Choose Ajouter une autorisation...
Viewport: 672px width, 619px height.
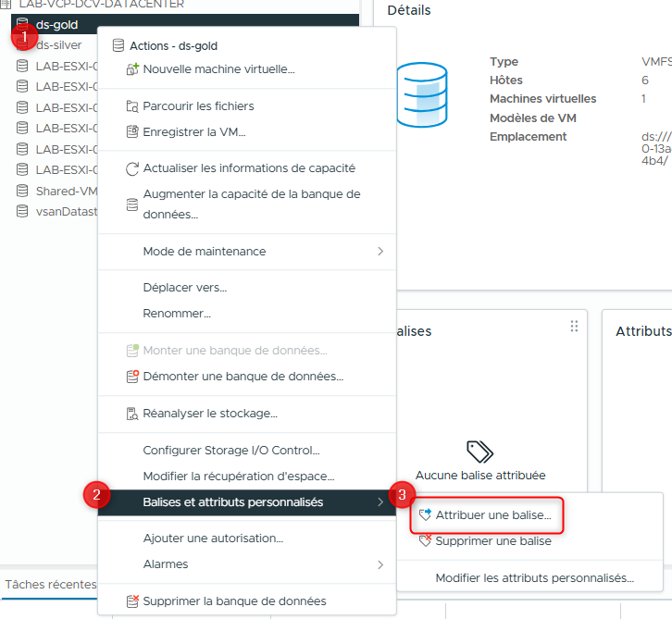213,539
